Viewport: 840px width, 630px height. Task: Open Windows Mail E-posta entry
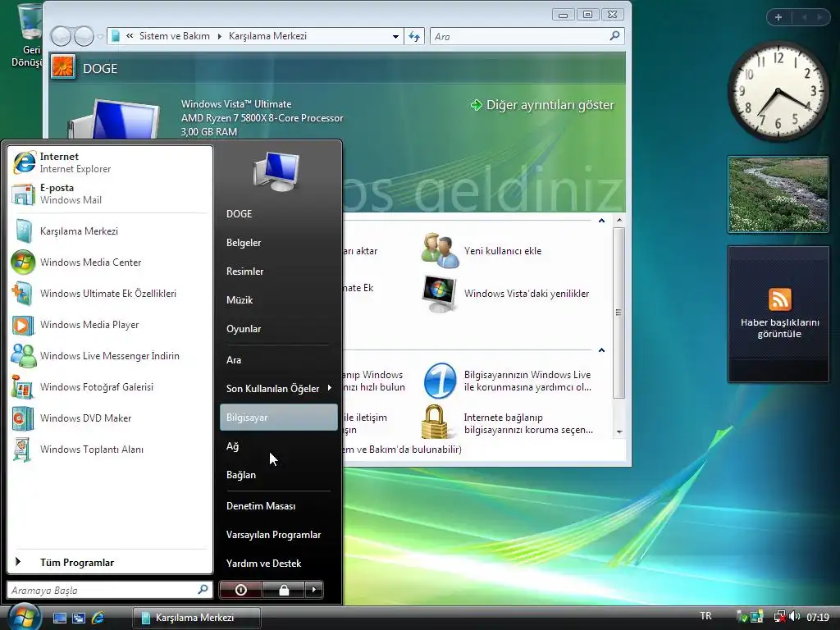tap(110, 194)
